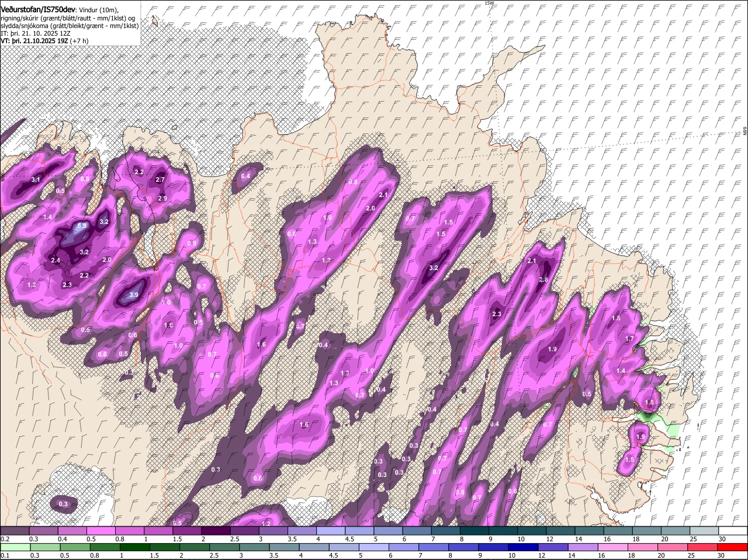The image size is (748, 560).
Task: Select the 2.9 precipitation value on the map
Action: click(162, 199)
